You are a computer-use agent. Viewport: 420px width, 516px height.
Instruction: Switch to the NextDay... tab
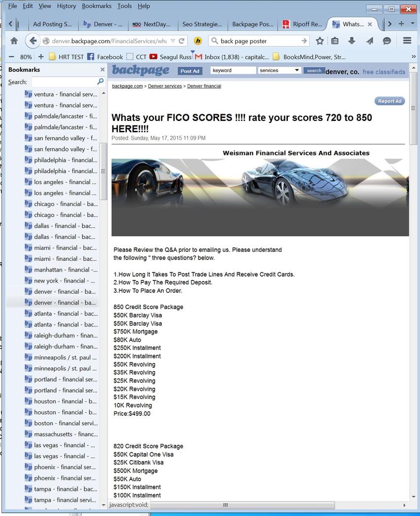tap(152, 24)
